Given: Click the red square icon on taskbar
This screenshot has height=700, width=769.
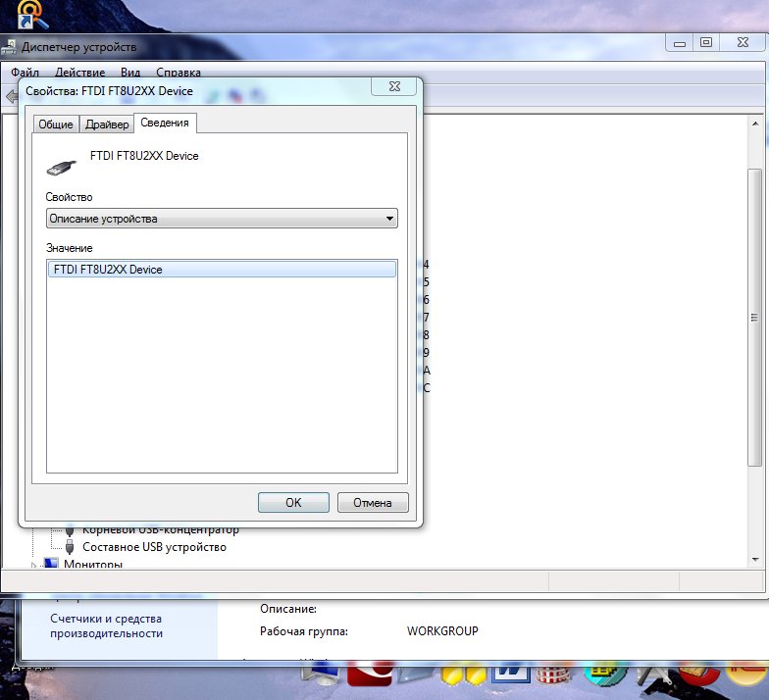Looking at the screenshot, I should [370, 675].
